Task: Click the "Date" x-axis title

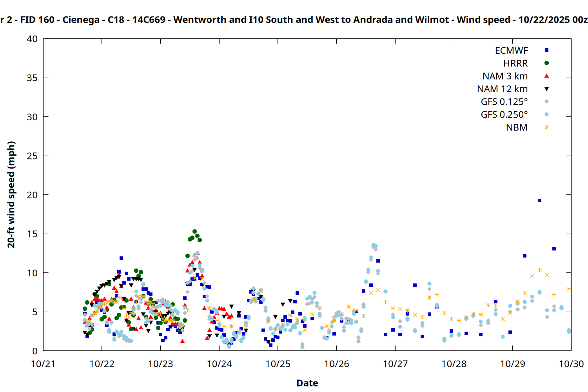Action: click(x=307, y=383)
